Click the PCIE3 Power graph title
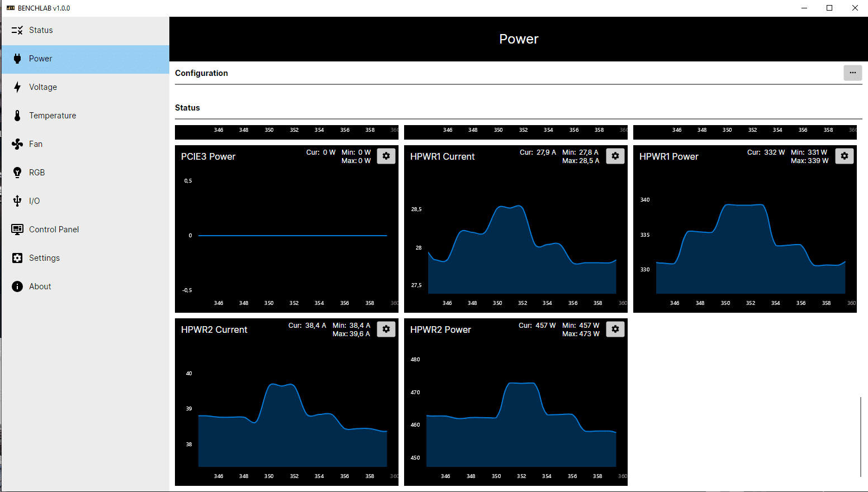This screenshot has height=492, width=868. pyautogui.click(x=208, y=157)
